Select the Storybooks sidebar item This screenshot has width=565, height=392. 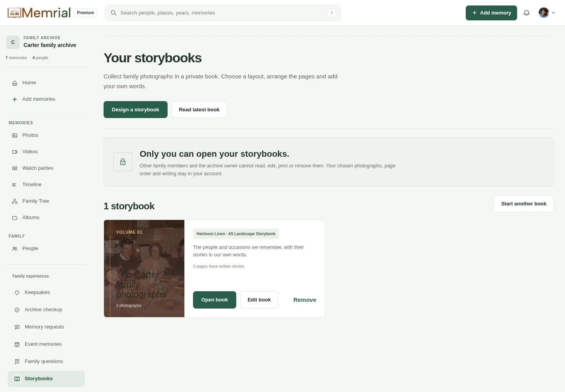point(46,379)
